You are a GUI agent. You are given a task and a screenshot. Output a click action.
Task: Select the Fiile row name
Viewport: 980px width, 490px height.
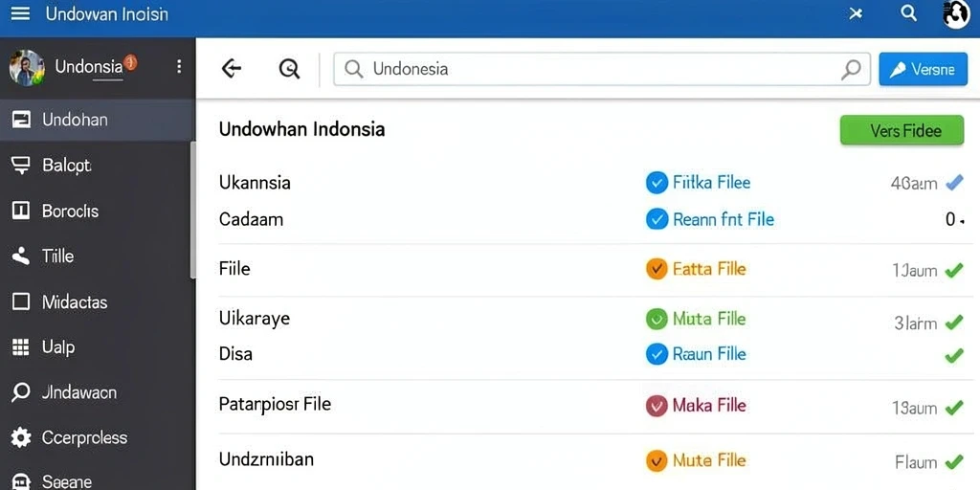(234, 269)
